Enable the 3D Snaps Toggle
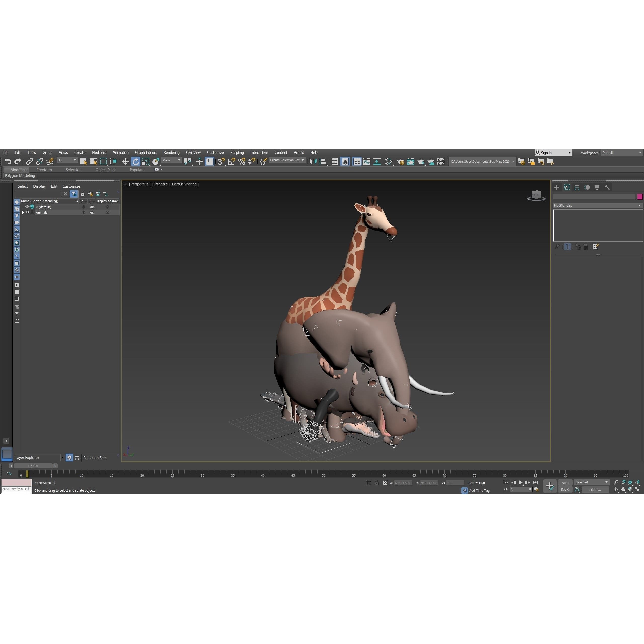This screenshot has height=644, width=644. coord(221,161)
